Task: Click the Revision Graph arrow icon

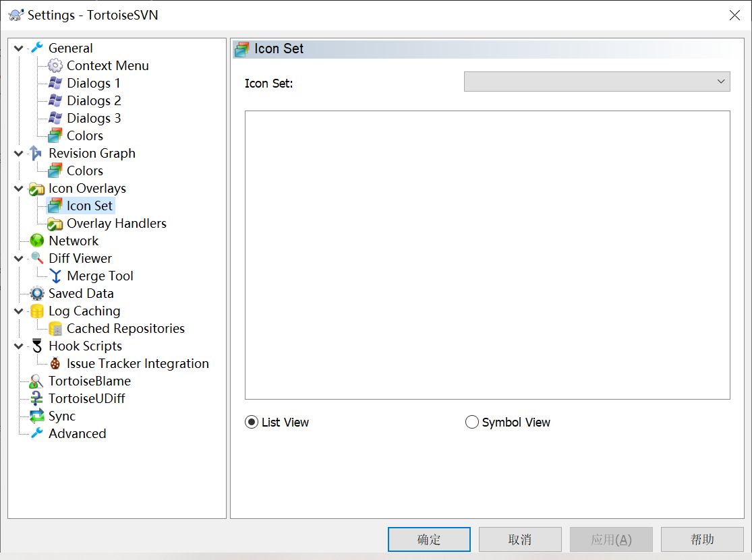Action: [36, 153]
